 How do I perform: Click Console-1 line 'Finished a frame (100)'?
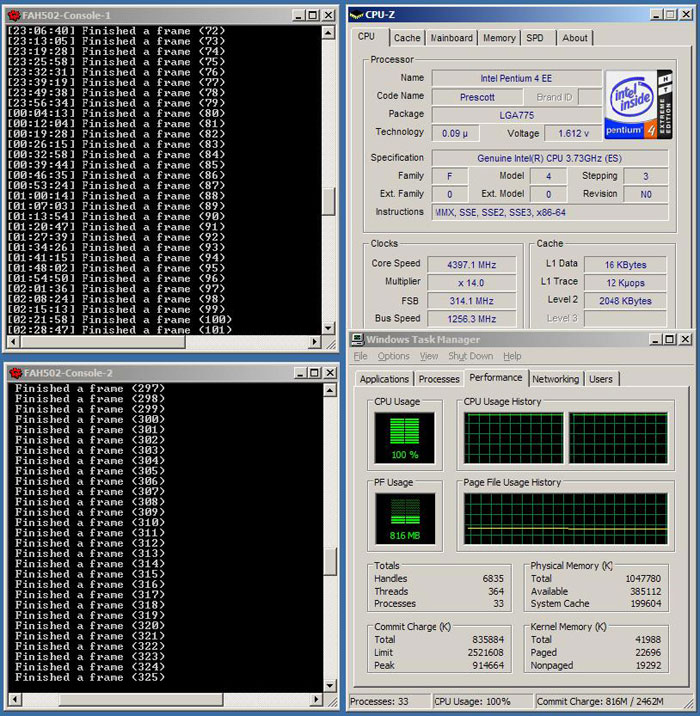pos(157,320)
